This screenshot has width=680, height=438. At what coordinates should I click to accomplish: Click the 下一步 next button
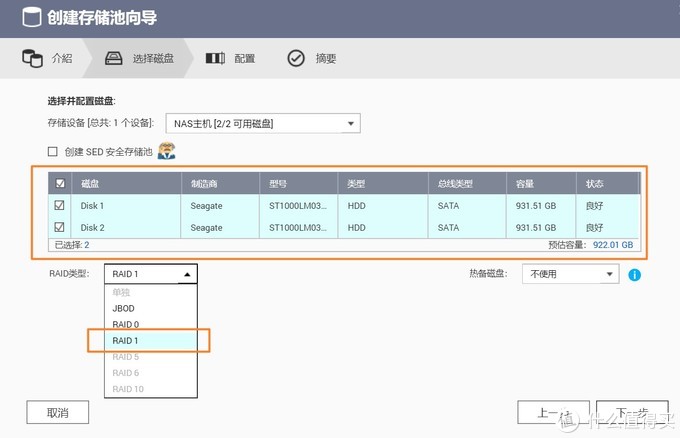coord(632,412)
